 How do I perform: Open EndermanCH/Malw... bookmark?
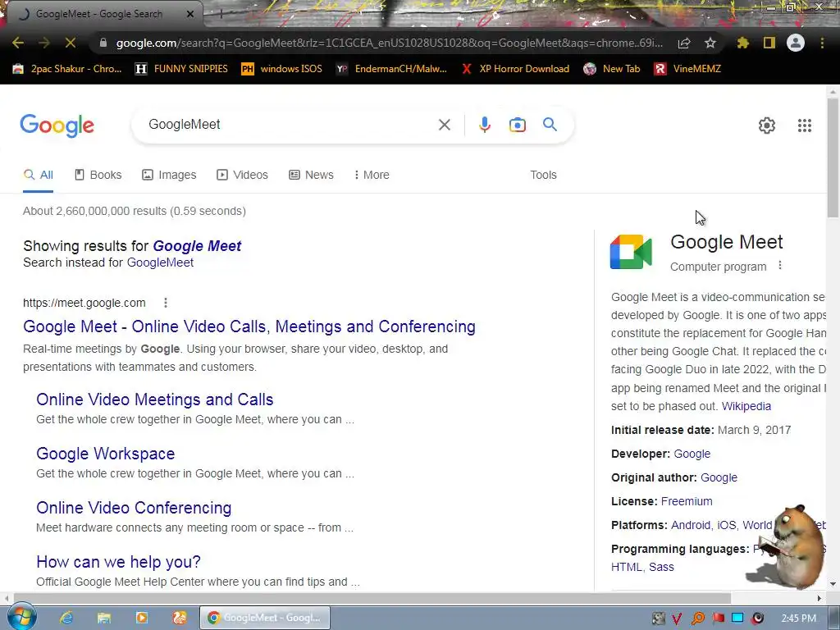[391, 69]
